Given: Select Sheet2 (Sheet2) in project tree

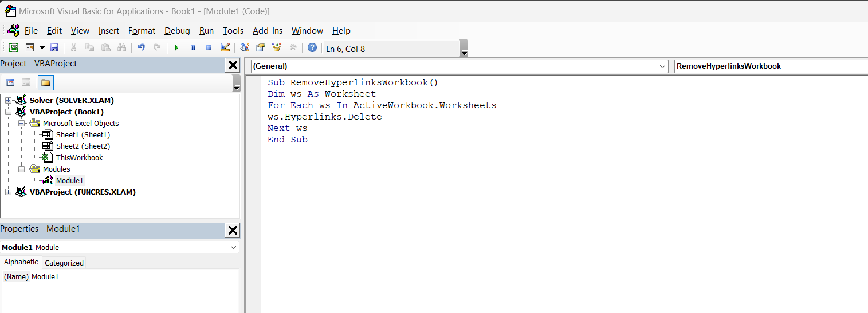Looking at the screenshot, I should pos(83,146).
